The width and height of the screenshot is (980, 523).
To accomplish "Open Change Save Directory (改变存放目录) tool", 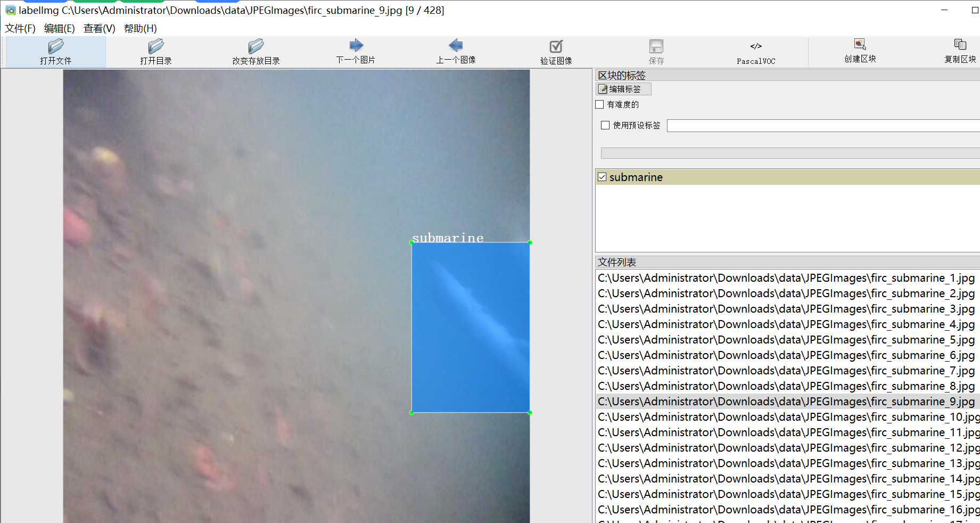I will pos(256,46).
